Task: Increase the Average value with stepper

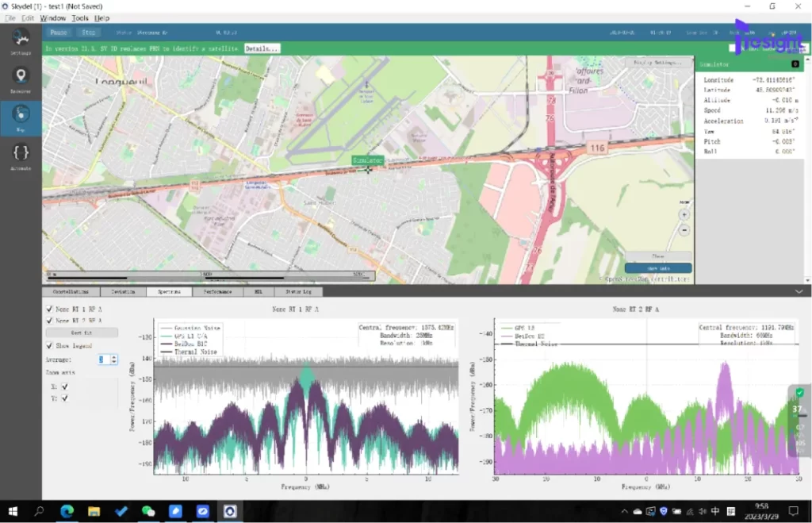Action: click(114, 356)
